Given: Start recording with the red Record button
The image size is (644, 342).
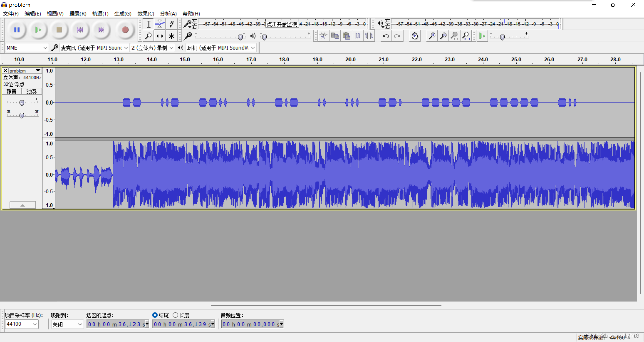Looking at the screenshot, I should pyautogui.click(x=125, y=30).
